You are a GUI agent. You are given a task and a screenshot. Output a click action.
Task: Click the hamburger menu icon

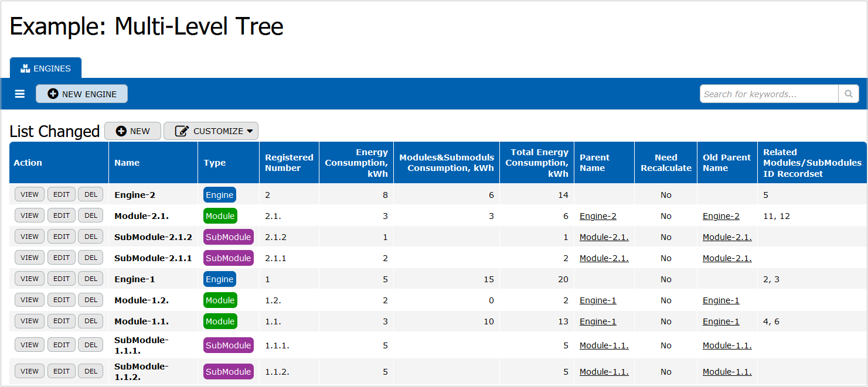[x=20, y=94]
